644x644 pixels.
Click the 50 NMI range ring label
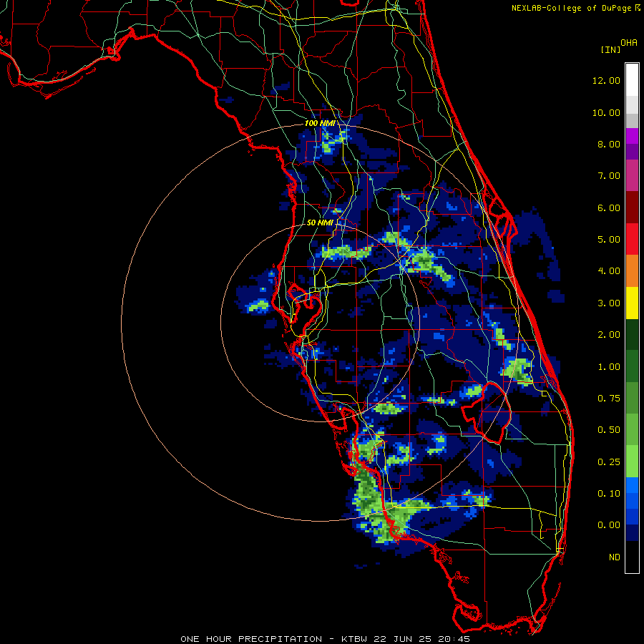[320, 223]
